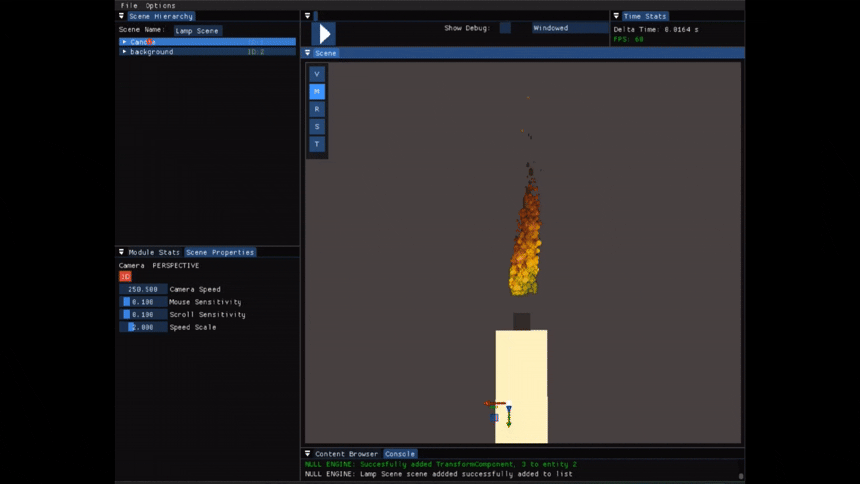Click the Lamp Scene added console message
This screenshot has width=860, height=484.
coord(438,474)
